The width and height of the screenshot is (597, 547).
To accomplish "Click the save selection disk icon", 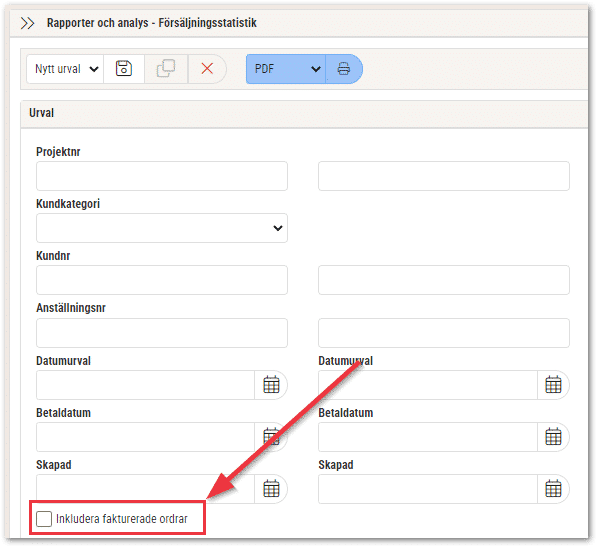I will (x=124, y=69).
